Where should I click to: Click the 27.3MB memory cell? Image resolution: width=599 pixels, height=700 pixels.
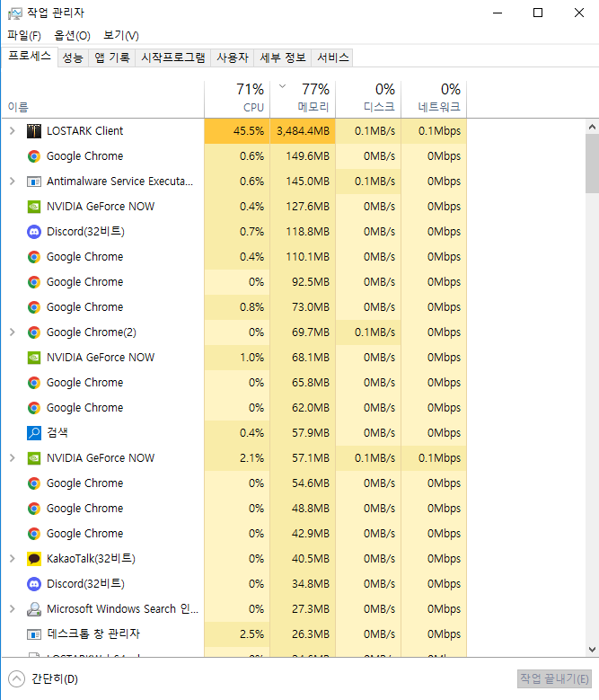[x=303, y=609]
